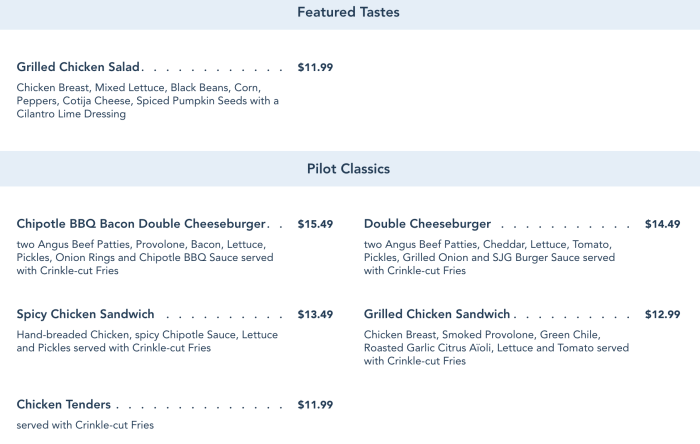This screenshot has width=700, height=444.
Task: Click the Featured Tastes section header
Action: 348,13
